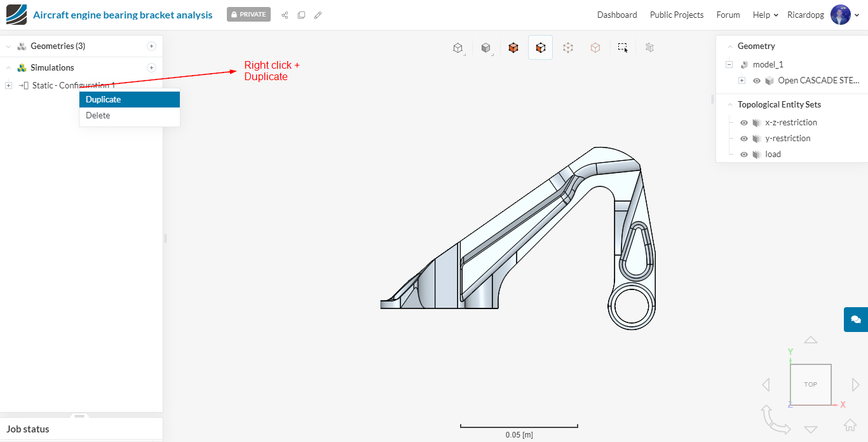Choose the face selection mode cube
The width and height of the screenshot is (868, 442).
tap(540, 48)
